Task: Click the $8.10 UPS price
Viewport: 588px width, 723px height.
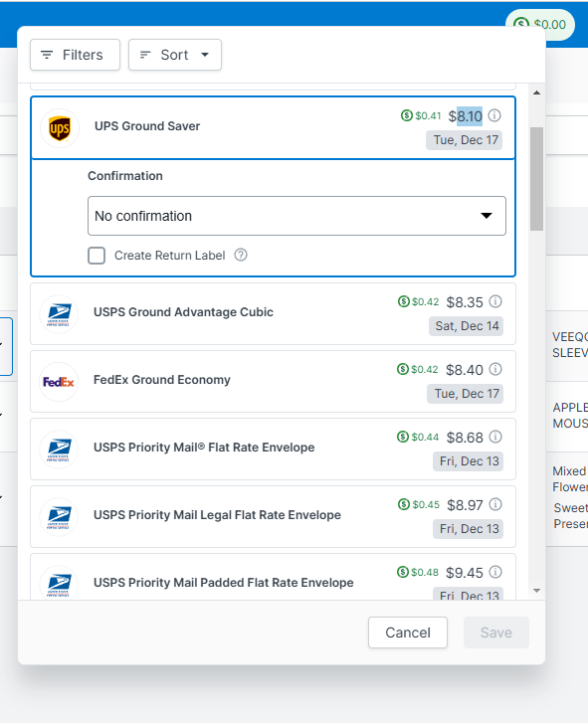Action: pyautogui.click(x=466, y=116)
